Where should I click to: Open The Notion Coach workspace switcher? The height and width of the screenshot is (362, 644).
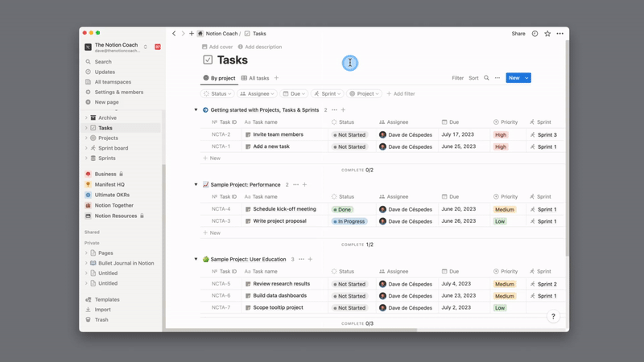tap(117, 47)
